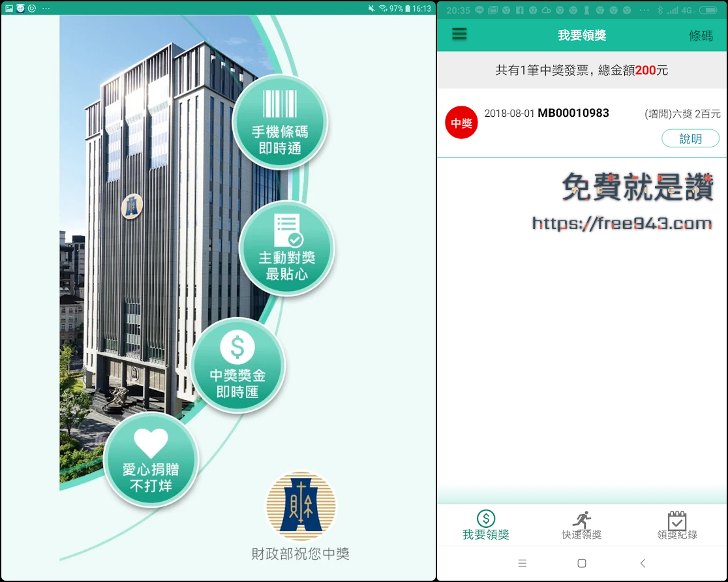Tap the red 中獎 badge

[461, 123]
